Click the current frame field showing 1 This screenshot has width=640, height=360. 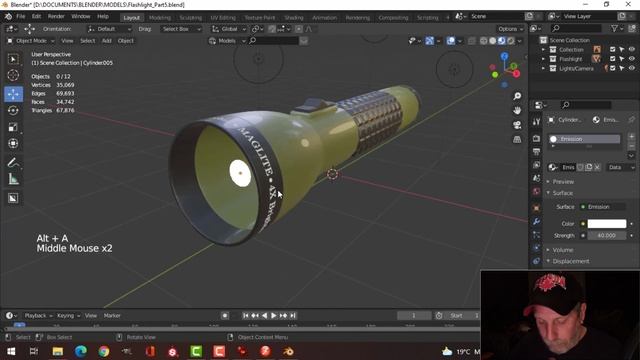point(414,316)
